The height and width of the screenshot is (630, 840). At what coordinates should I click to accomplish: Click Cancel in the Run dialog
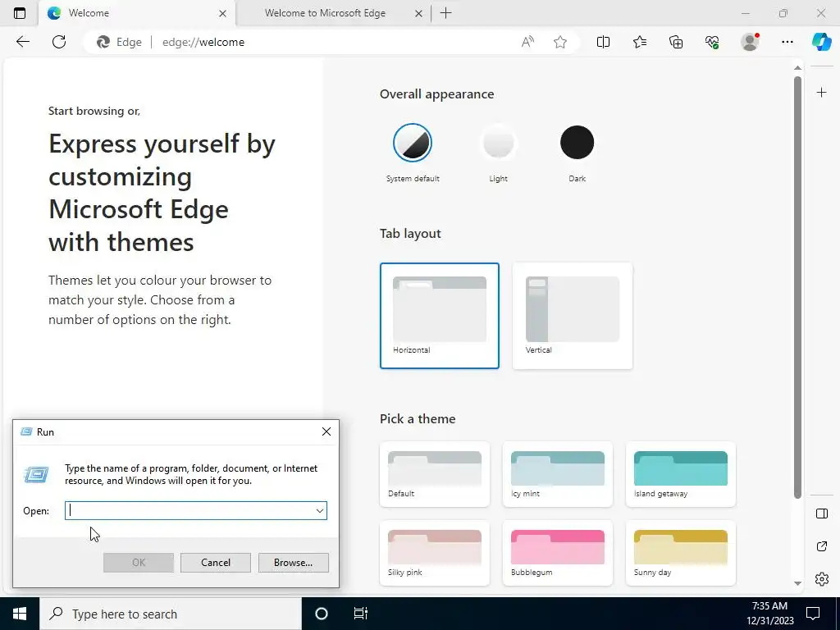point(216,563)
